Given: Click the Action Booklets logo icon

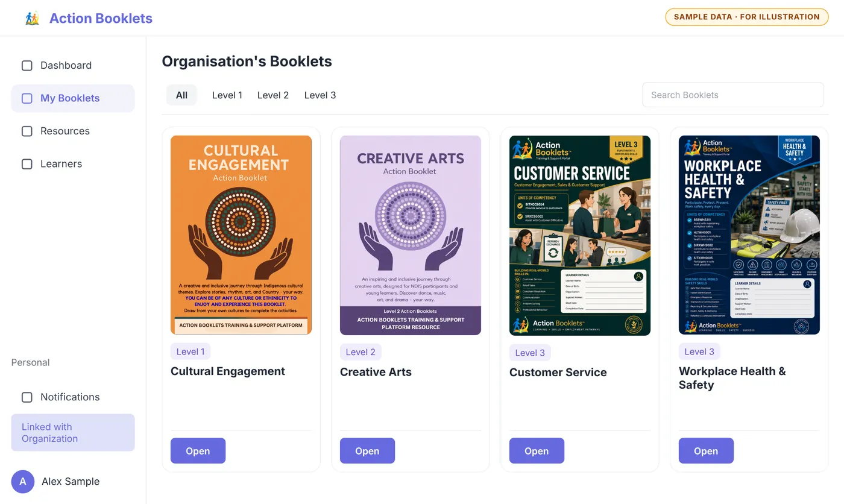Looking at the screenshot, I should click(x=32, y=18).
